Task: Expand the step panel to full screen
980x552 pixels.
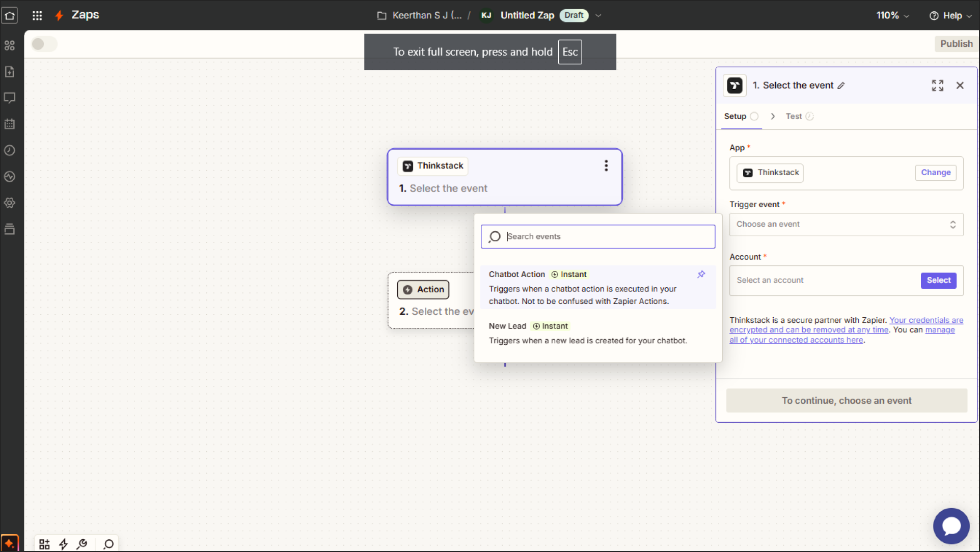Action: (x=938, y=86)
